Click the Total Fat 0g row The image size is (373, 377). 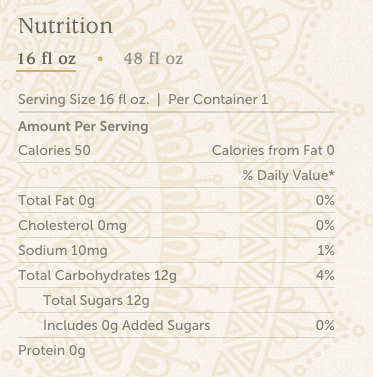point(176,200)
